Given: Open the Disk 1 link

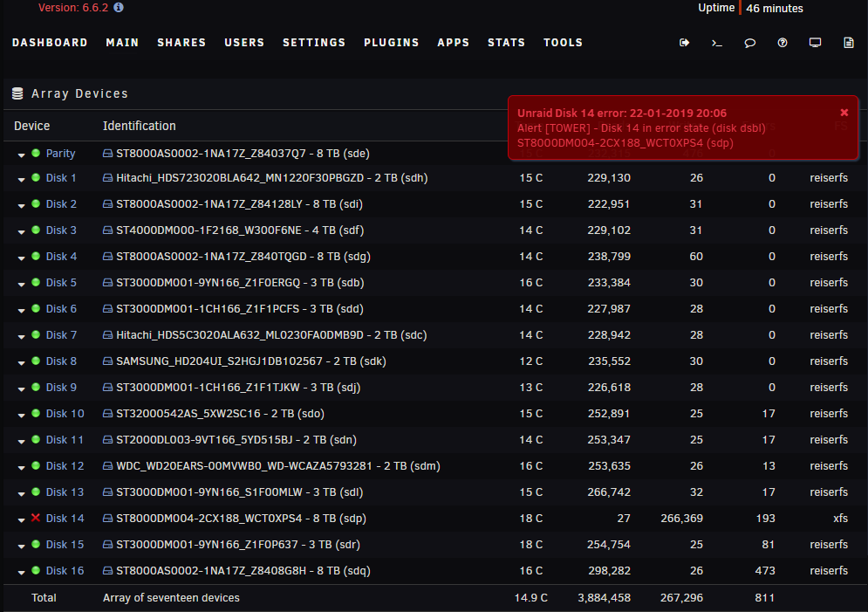Looking at the screenshot, I should pos(61,178).
